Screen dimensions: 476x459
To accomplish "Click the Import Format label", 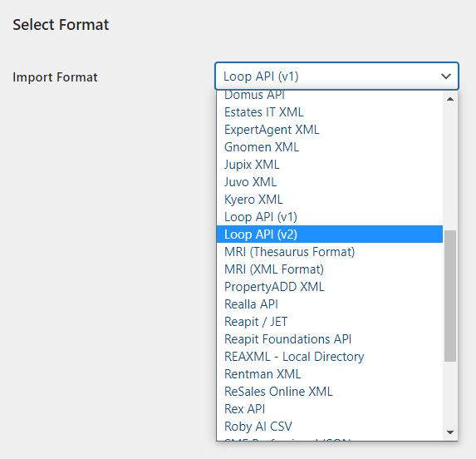I will [55, 77].
